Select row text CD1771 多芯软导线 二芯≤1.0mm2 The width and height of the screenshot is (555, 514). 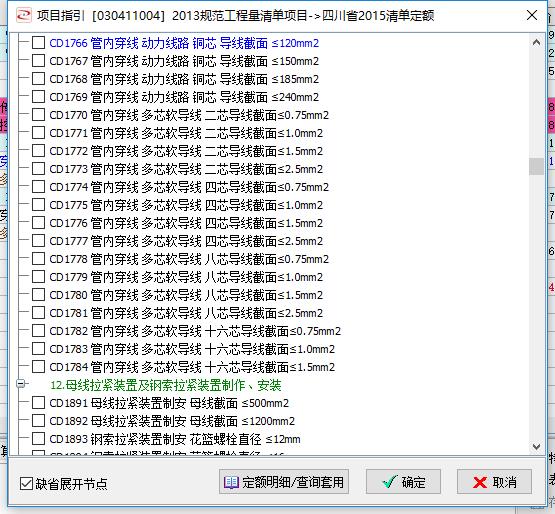pyautogui.click(x=186, y=133)
